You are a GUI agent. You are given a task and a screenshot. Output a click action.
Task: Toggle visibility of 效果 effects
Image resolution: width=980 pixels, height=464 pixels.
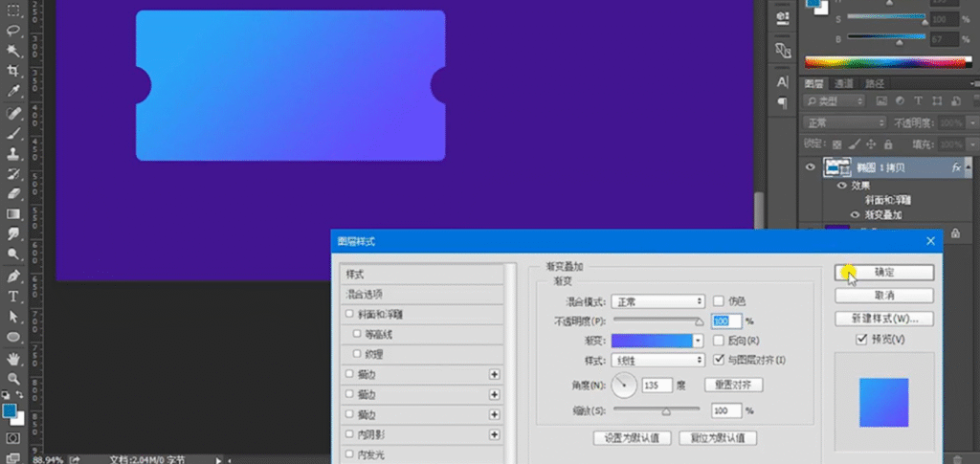(841, 186)
